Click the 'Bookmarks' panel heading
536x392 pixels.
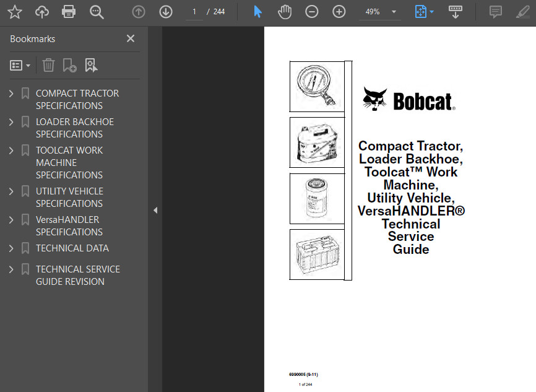tap(32, 39)
